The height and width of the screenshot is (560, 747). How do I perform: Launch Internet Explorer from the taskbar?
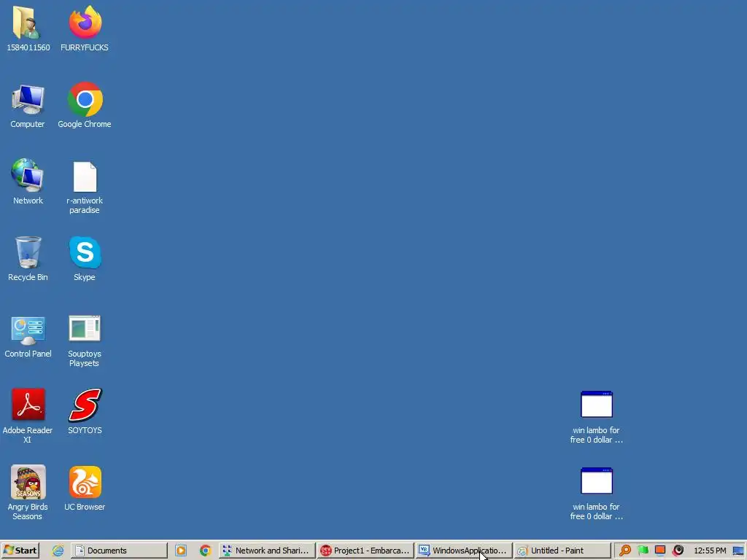tap(58, 551)
